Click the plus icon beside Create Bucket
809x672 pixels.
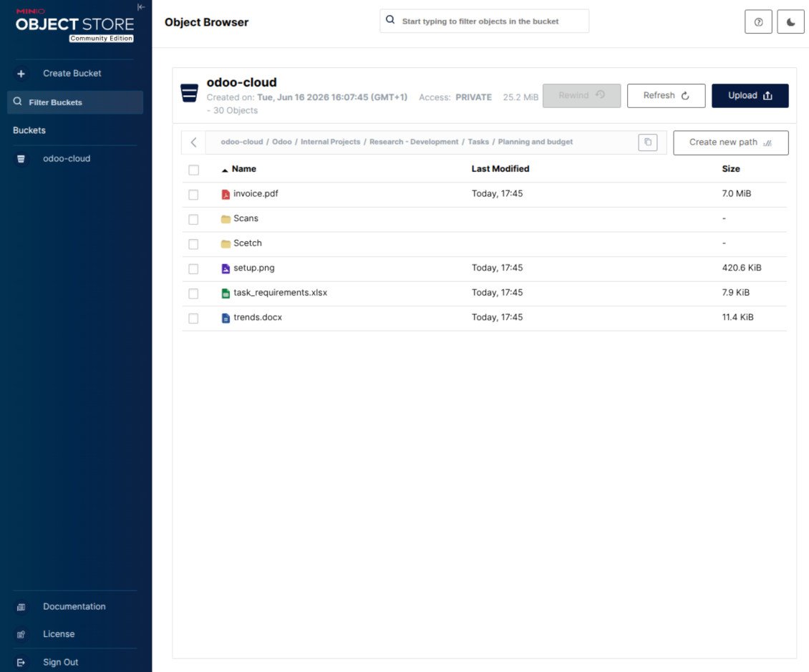(21, 74)
